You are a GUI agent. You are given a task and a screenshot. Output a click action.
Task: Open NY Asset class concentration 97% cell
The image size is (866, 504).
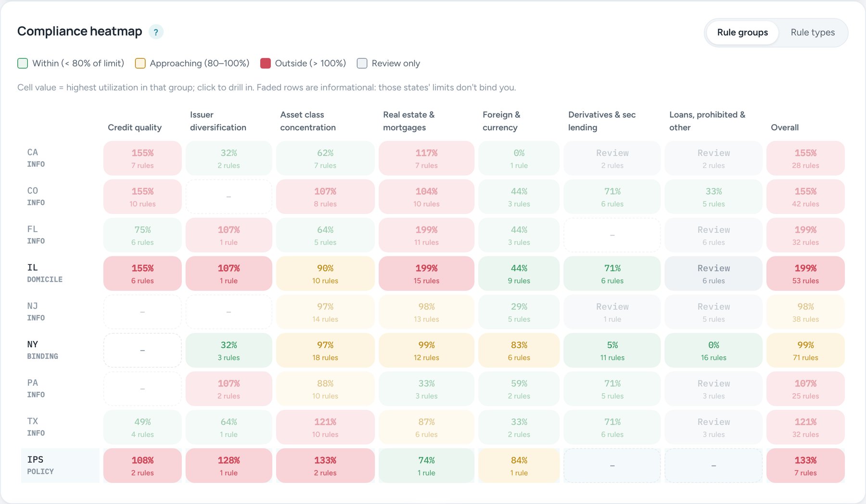[325, 350]
